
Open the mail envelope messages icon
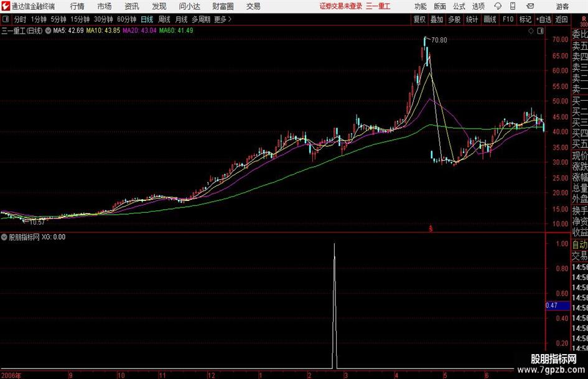click(530, 6)
